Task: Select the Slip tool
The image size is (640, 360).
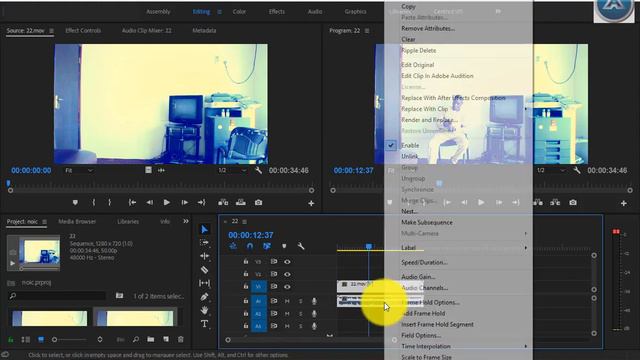Action: coord(204,283)
